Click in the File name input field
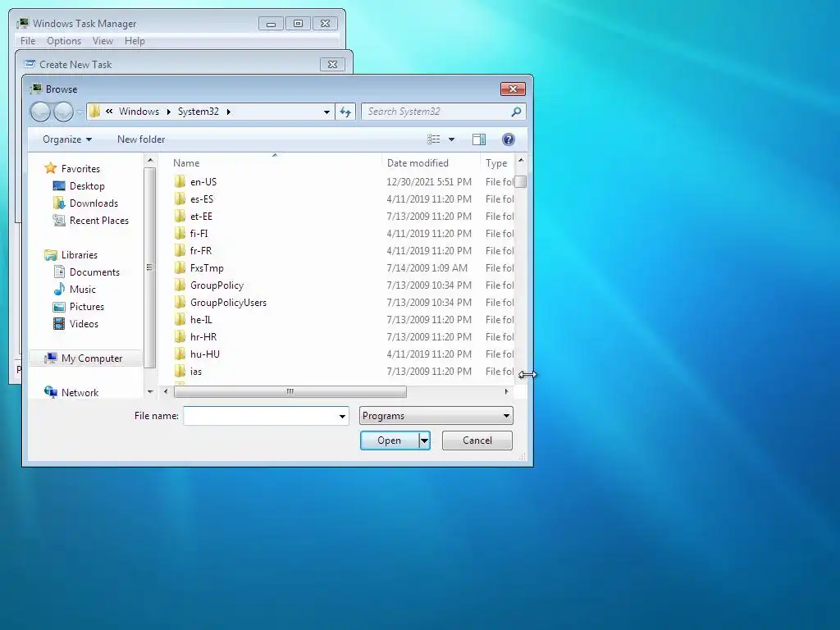Image resolution: width=840 pixels, height=630 pixels. (260, 416)
